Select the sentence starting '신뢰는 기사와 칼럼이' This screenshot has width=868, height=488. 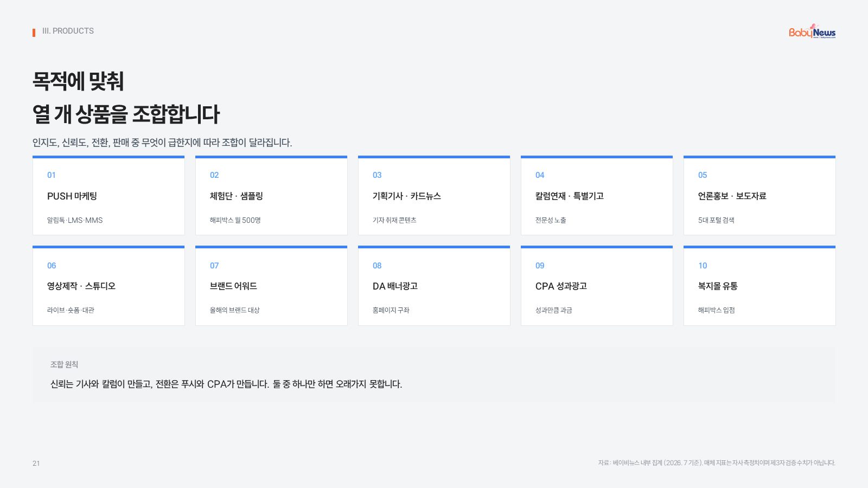tap(226, 384)
